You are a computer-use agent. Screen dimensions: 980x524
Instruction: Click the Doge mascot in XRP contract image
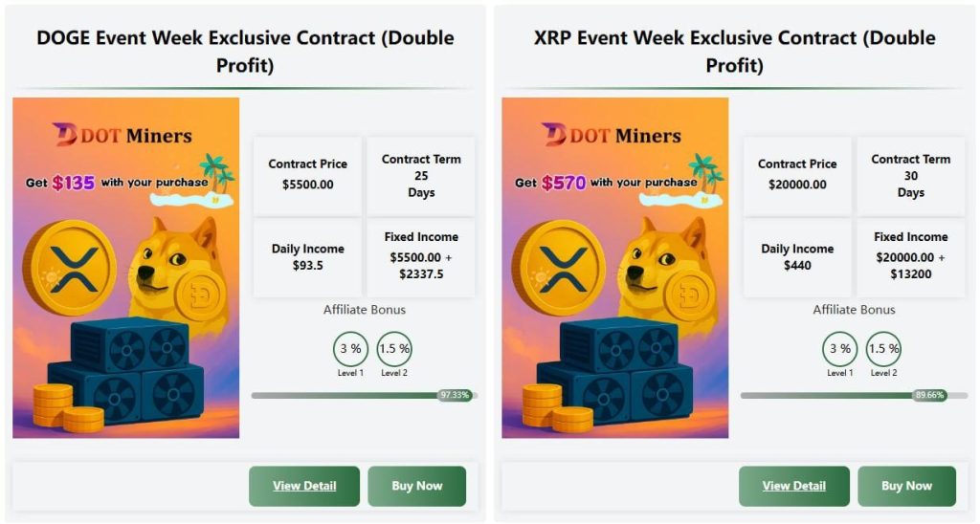[669, 269]
